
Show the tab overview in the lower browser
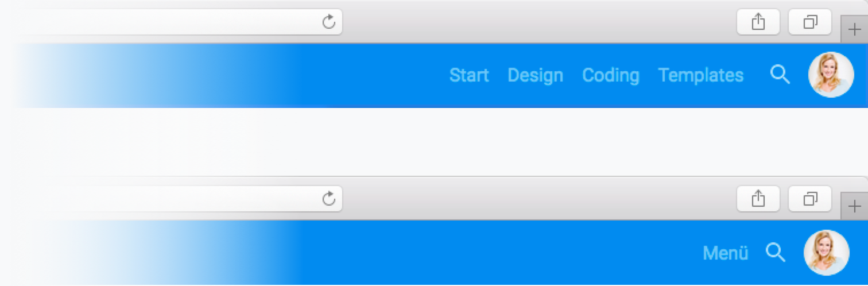(x=810, y=199)
